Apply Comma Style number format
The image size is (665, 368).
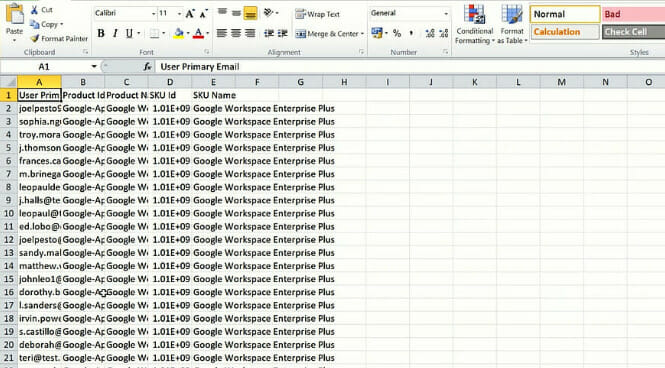coord(411,33)
